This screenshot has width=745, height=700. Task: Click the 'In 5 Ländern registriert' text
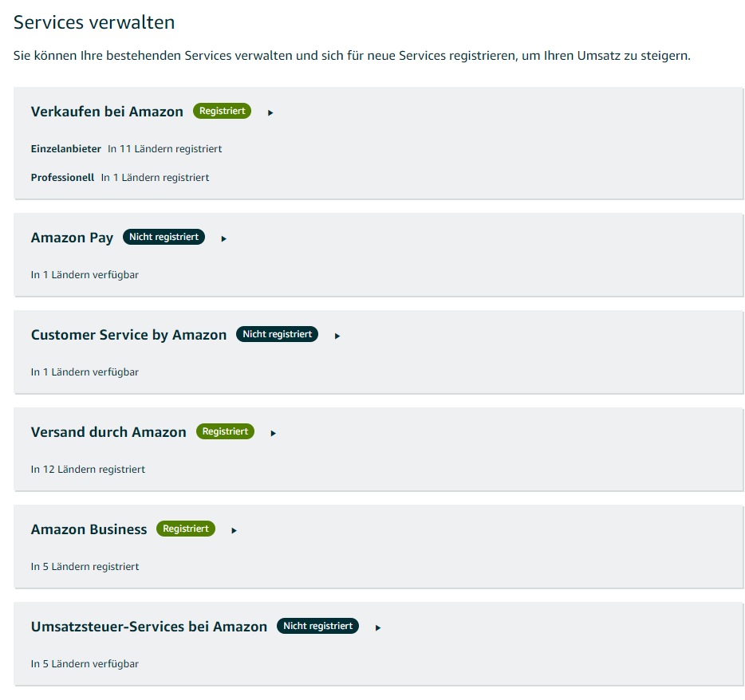tap(85, 567)
